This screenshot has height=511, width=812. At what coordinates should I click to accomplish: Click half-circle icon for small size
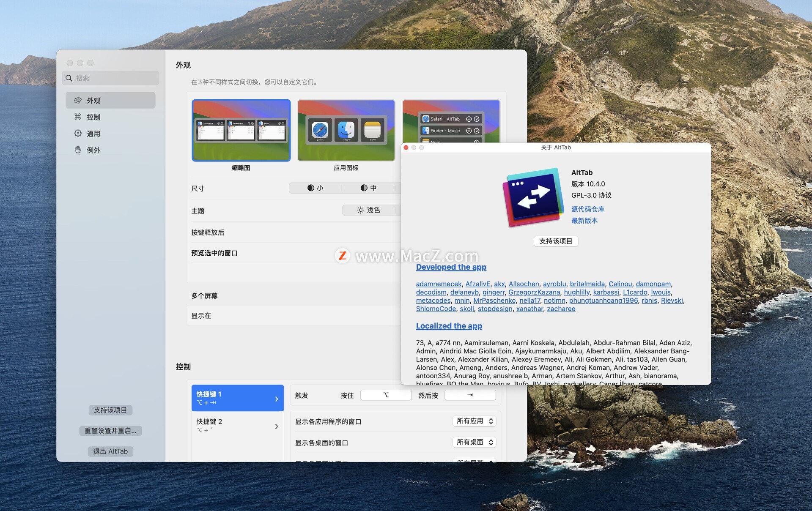[x=310, y=188]
